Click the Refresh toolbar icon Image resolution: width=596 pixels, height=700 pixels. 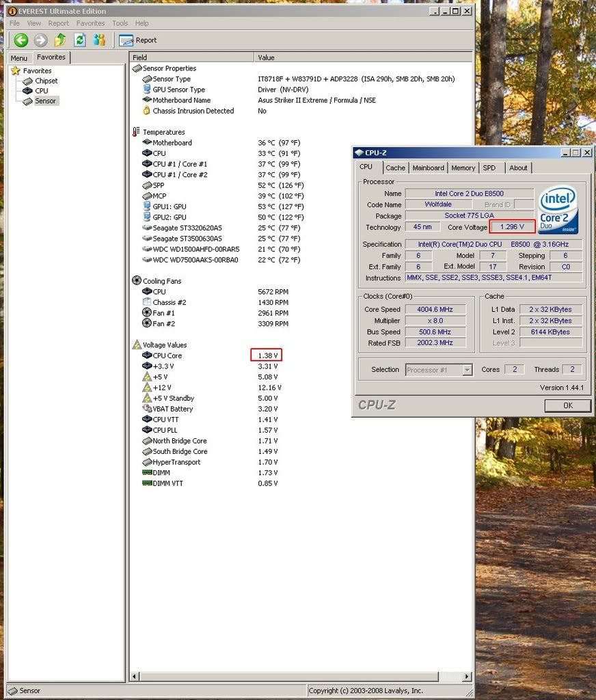pyautogui.click(x=80, y=40)
